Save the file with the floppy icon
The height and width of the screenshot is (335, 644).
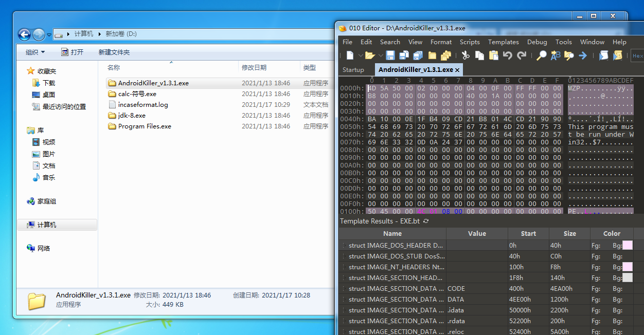390,55
